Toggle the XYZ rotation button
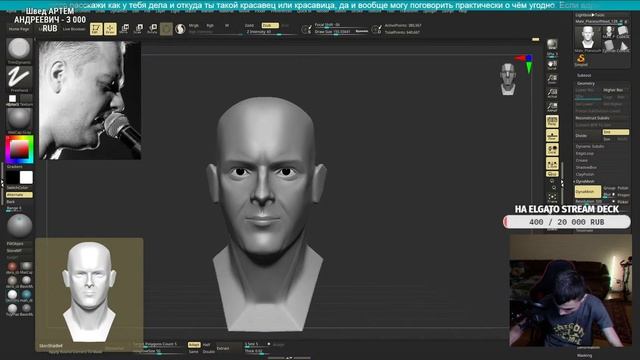Image resolution: width=640 pixels, height=360 pixels. click(x=552, y=174)
